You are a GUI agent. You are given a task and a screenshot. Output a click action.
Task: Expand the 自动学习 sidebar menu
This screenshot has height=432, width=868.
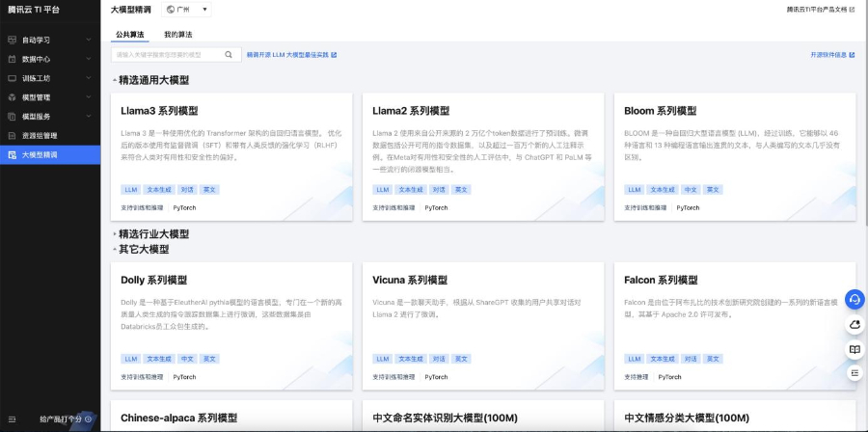tap(50, 40)
